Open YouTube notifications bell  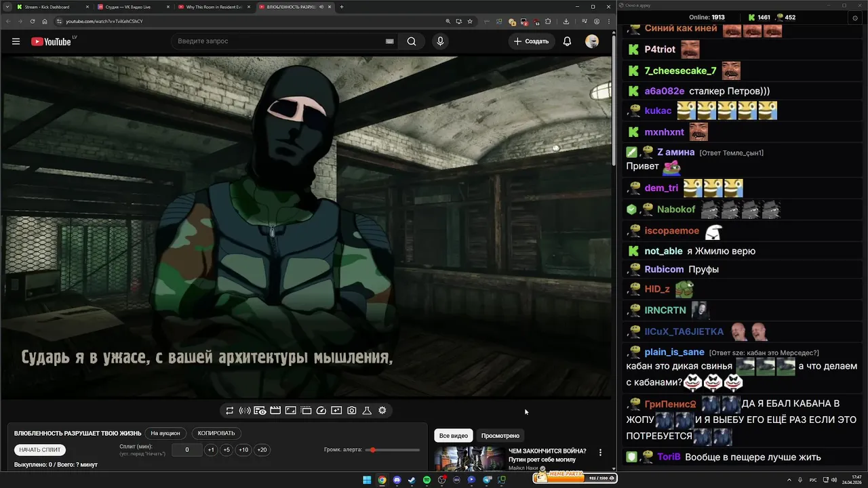pyautogui.click(x=567, y=41)
